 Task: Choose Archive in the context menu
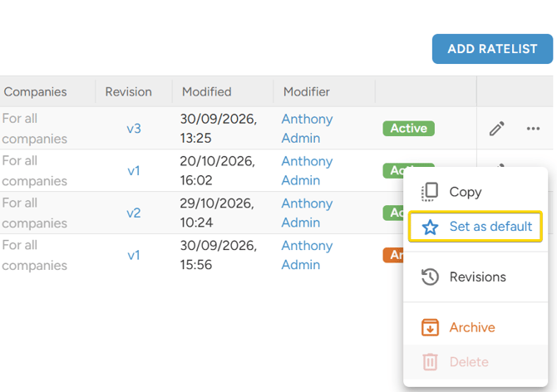click(476, 327)
